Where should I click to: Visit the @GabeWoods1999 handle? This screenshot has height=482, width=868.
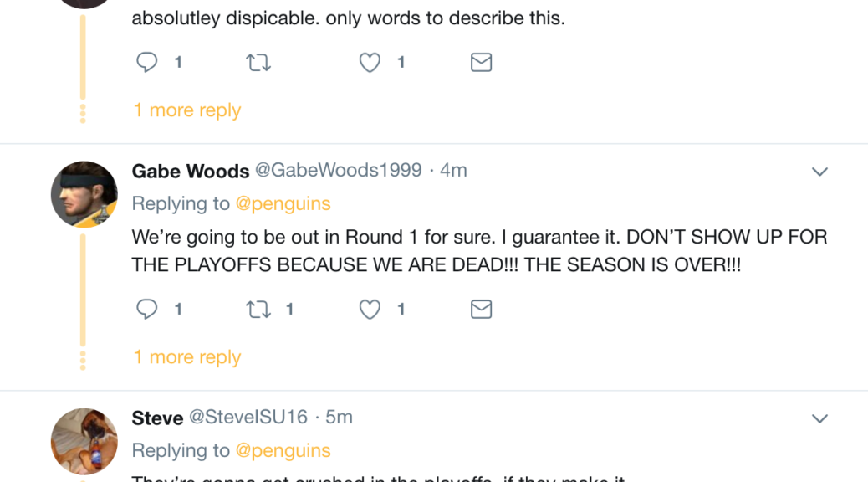338,171
